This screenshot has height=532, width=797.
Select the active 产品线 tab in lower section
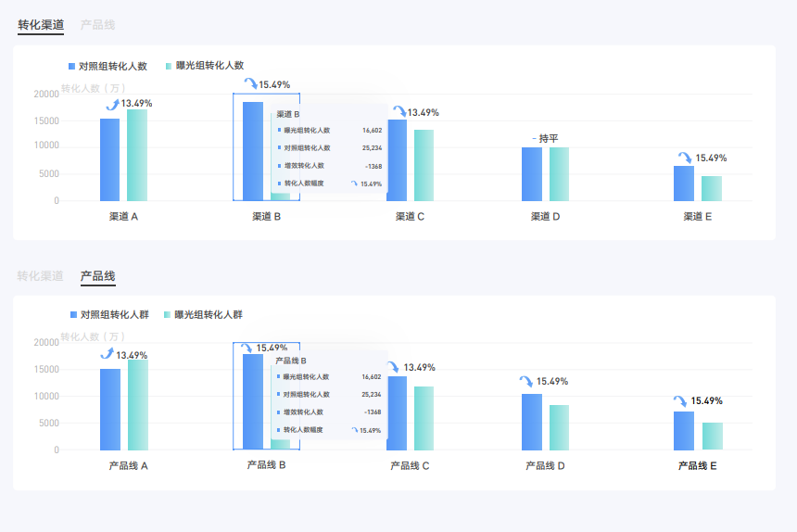[97, 276]
